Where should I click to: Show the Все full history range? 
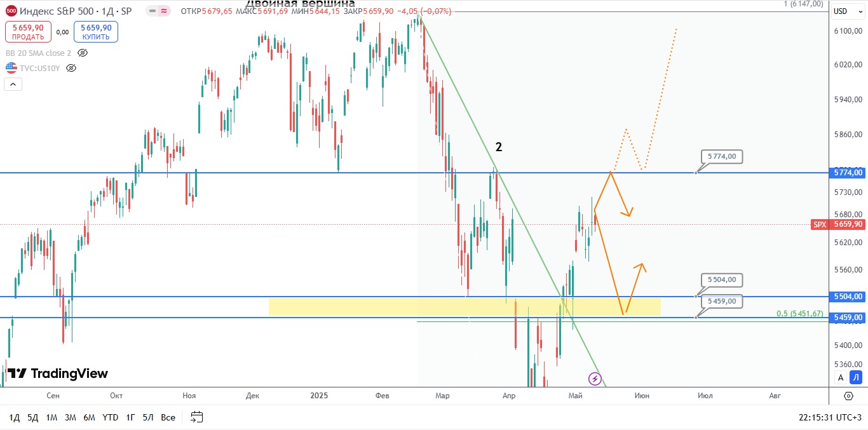point(168,417)
